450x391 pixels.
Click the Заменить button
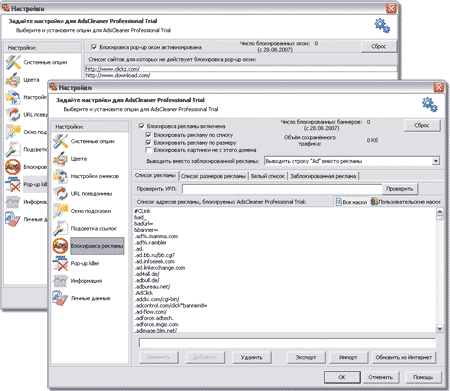[x=159, y=357]
